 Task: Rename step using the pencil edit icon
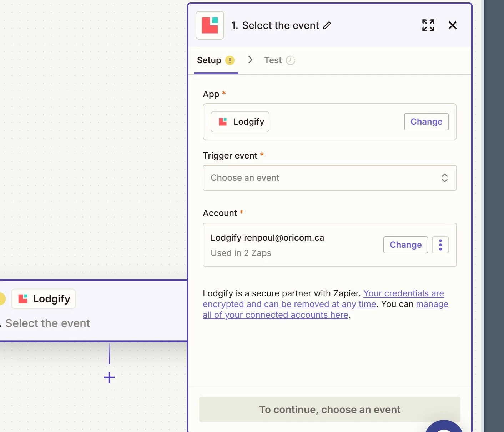coord(327,25)
